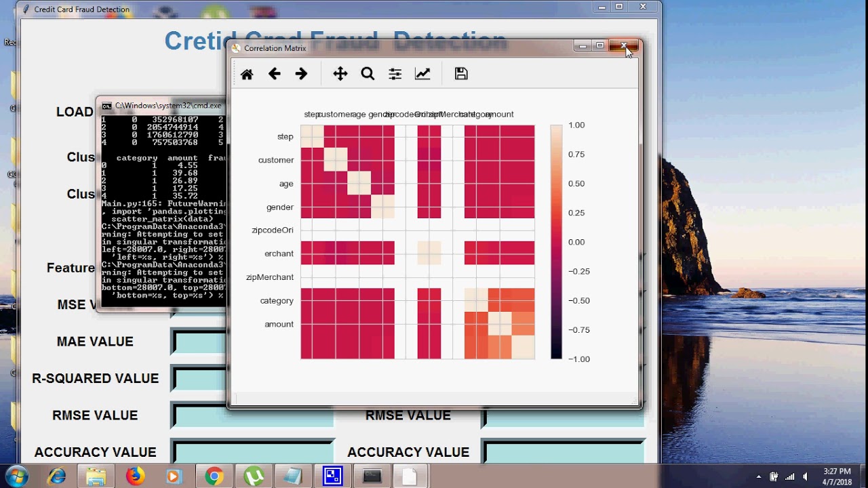The image size is (868, 488).
Task: Click the left RMSE VALUE input field
Action: [252, 415]
